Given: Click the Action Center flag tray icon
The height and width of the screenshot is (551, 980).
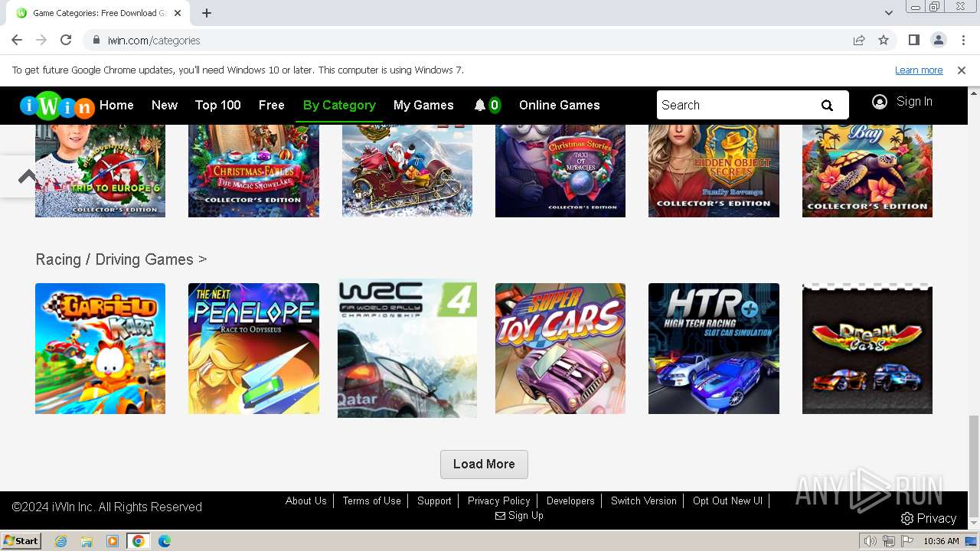Looking at the screenshot, I should point(907,541).
